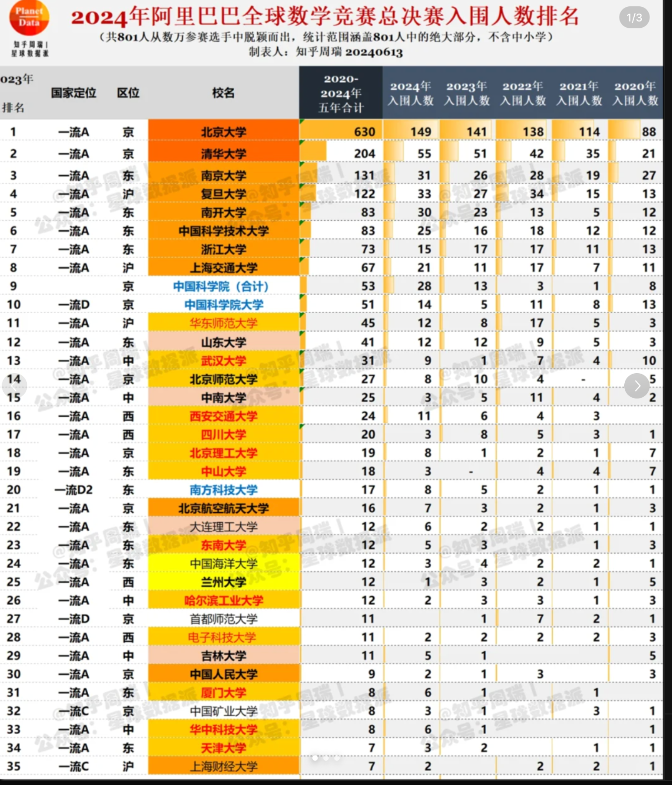Click the 清华大学 school name cell

coord(224,154)
